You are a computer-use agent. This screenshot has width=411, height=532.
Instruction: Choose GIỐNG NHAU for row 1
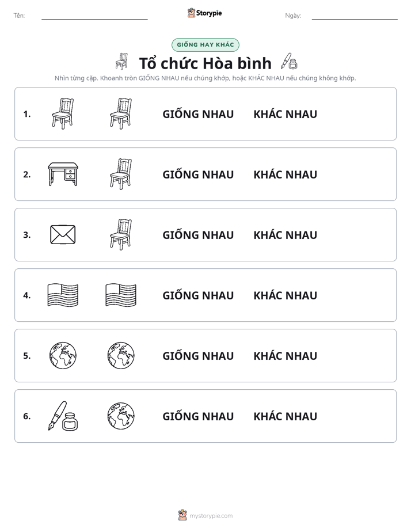click(198, 115)
